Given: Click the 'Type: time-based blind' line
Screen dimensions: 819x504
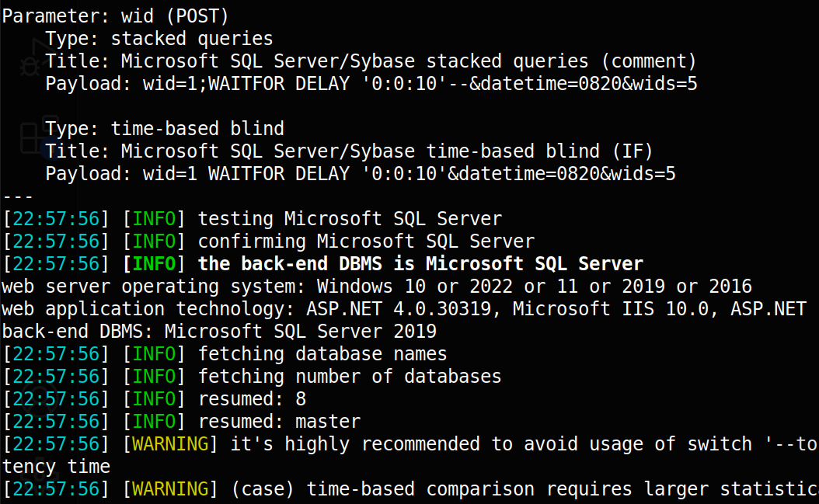Looking at the screenshot, I should [x=165, y=128].
